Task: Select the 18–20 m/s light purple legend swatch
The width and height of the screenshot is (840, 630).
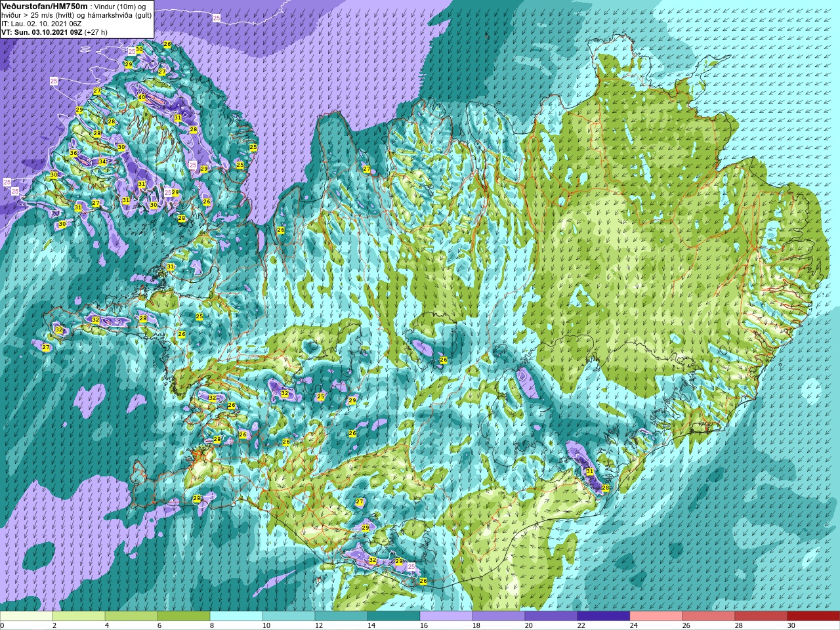Action: pyautogui.click(x=499, y=616)
